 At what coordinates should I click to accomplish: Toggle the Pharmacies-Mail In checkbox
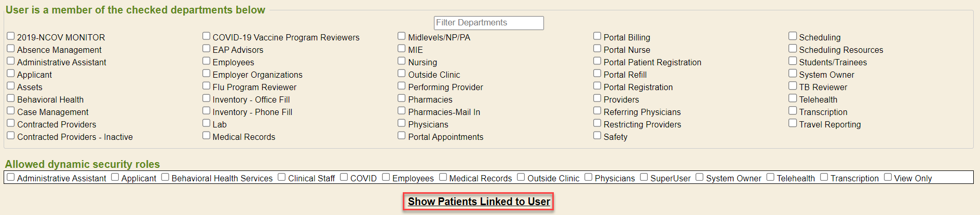tap(401, 111)
